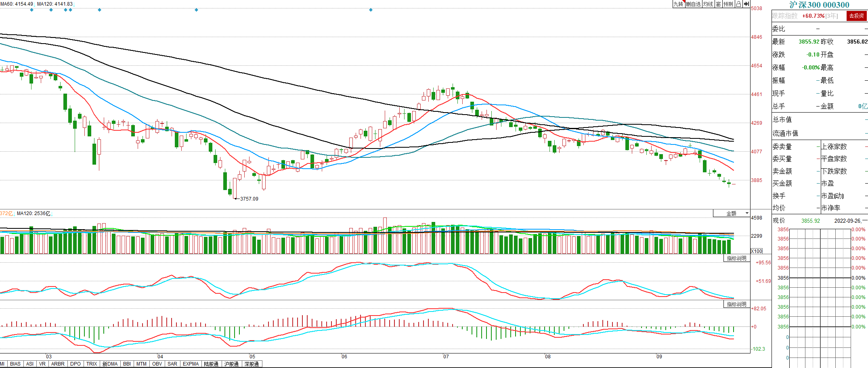Toggle the SAR indicator overlay
This screenshot has width=868, height=368.
172,364
